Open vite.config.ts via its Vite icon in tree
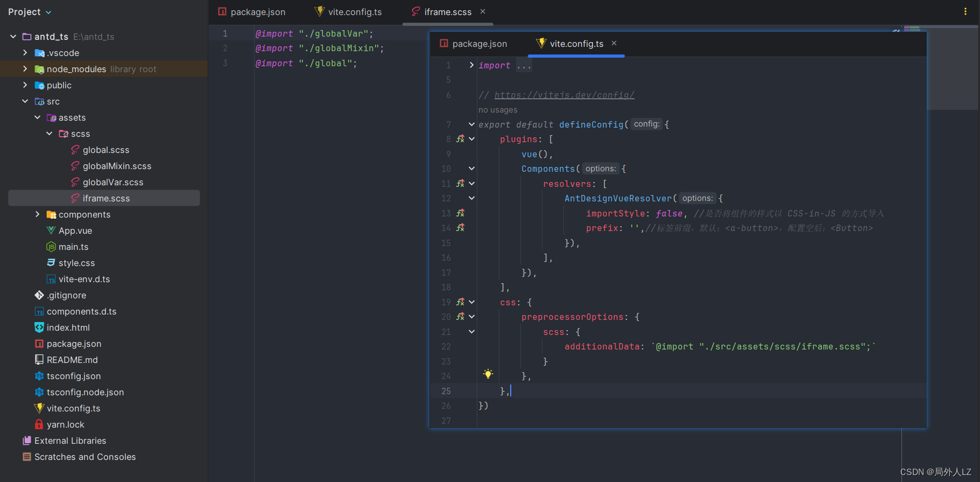The image size is (980, 482). click(39, 408)
